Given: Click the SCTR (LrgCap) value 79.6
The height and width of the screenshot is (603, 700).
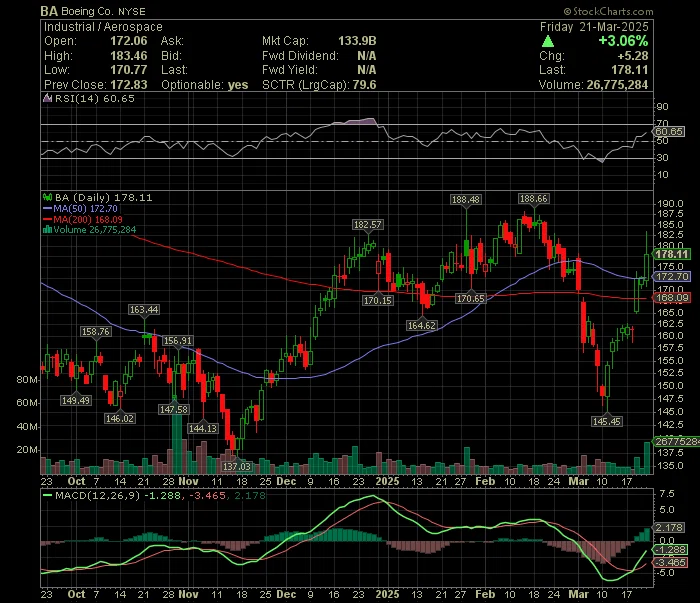Looking at the screenshot, I should [x=364, y=85].
